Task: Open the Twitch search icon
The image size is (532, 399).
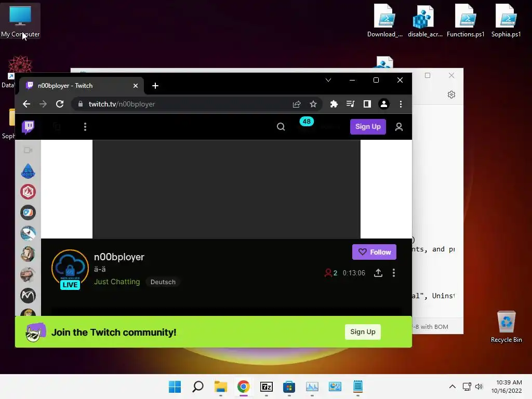Action: click(x=281, y=127)
